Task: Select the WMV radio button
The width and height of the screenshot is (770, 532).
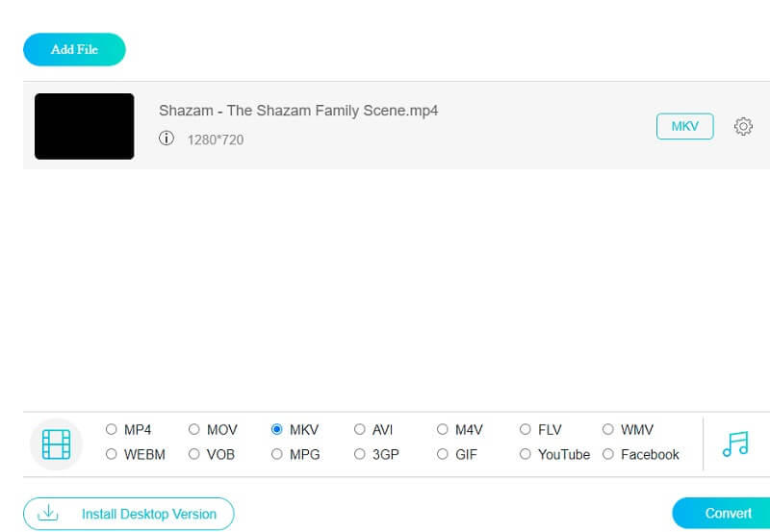Action: 608,430
